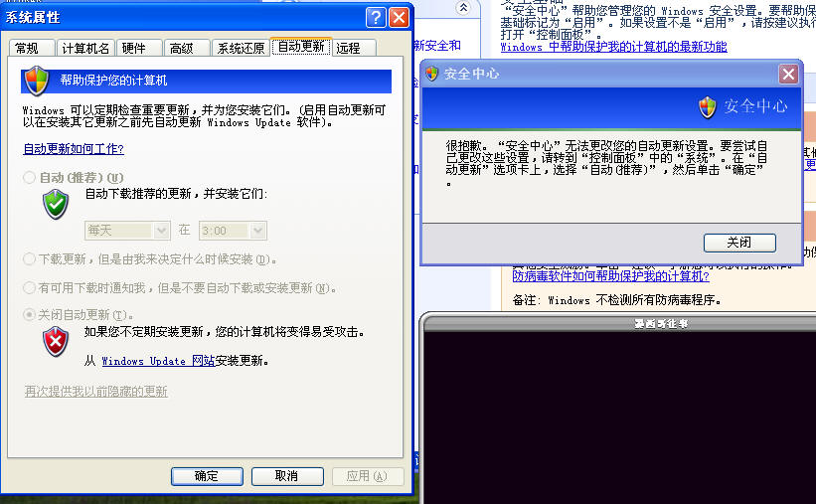Open the 每天 frequency dropdown
This screenshot has height=504, width=816.
coord(127,231)
